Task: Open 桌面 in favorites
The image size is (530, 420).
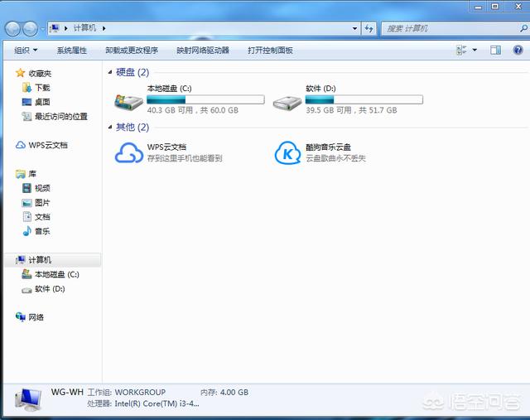Action: 42,102
